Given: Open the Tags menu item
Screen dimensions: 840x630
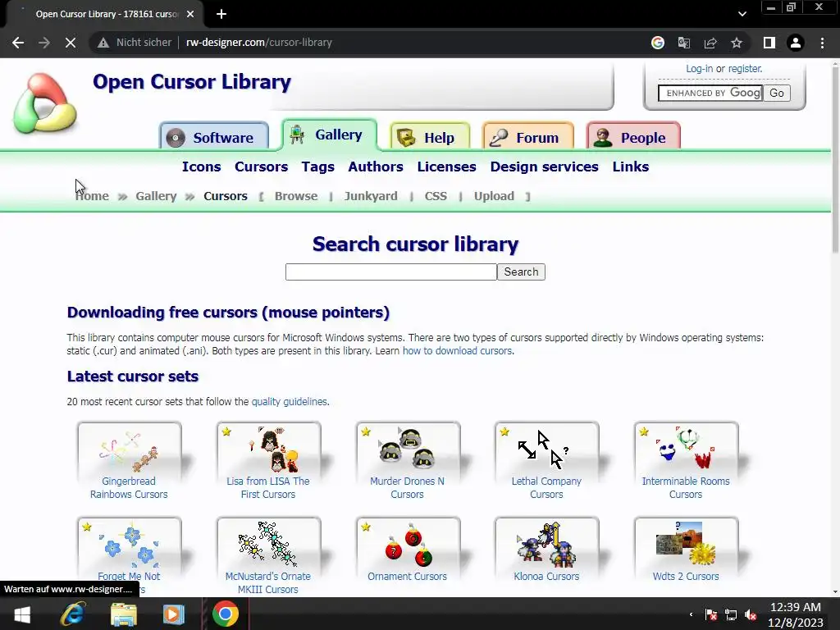Looking at the screenshot, I should coord(317,167).
